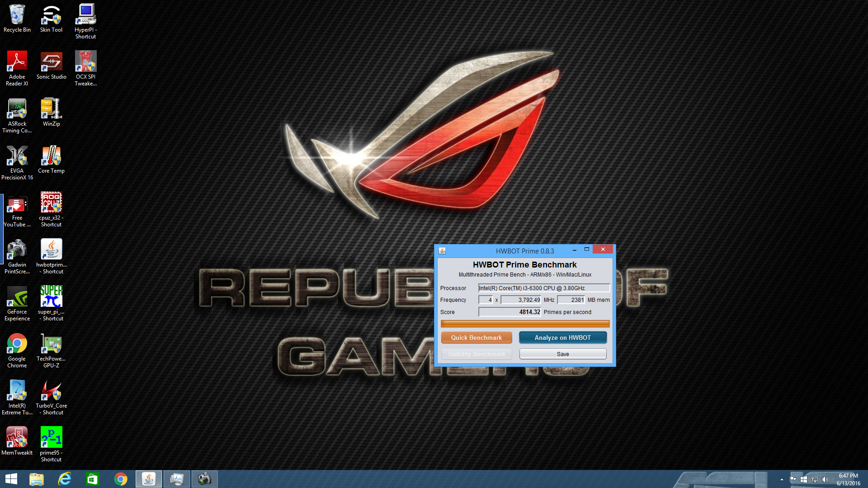Open File Explorer from the taskbar
Screen dimensions: 868x488
[37, 479]
